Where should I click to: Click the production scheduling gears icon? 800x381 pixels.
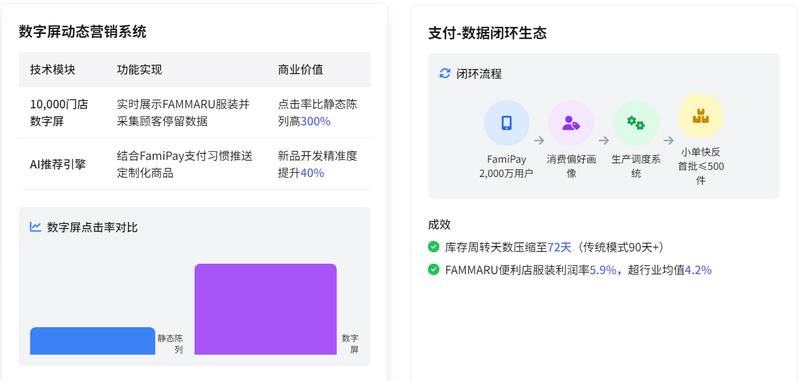click(x=636, y=123)
